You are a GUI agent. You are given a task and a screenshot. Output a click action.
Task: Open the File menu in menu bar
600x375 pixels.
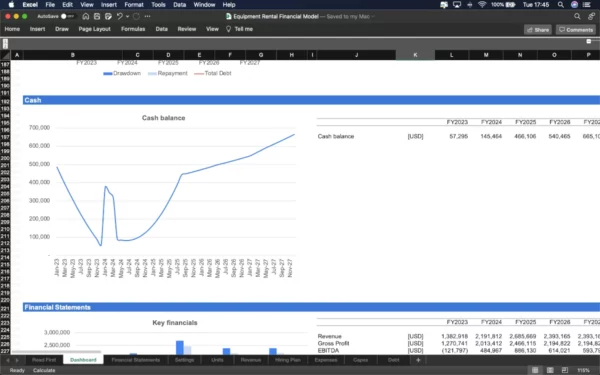click(50, 5)
